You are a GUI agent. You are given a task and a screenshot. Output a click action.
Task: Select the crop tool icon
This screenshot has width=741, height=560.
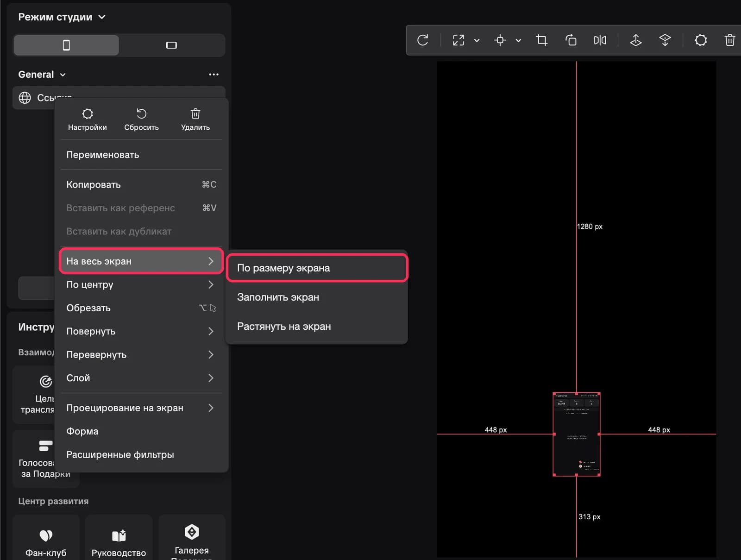tap(541, 40)
